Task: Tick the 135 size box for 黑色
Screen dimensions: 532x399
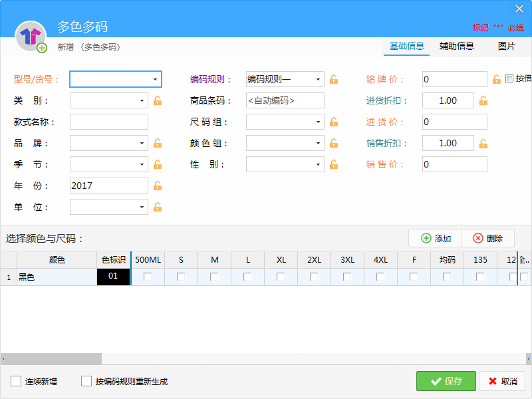Action: [480, 277]
